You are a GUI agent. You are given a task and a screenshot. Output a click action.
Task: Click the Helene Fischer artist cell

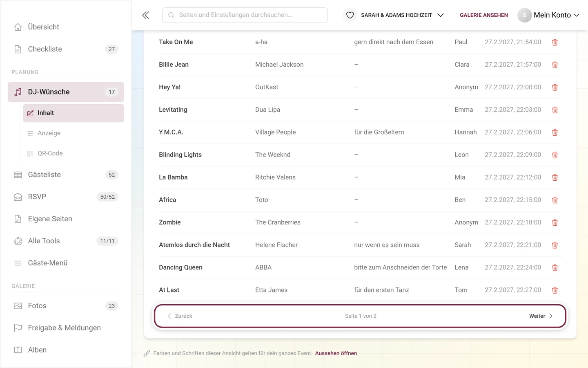276,245
